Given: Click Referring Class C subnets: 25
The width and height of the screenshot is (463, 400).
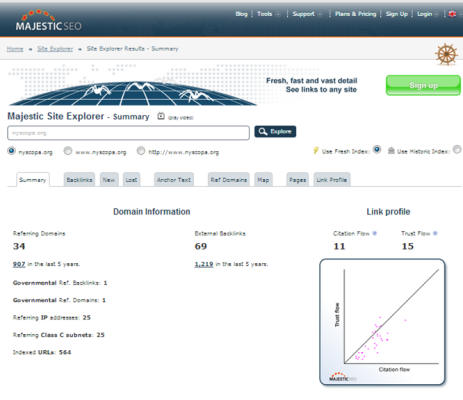Looking at the screenshot, I should [59, 335].
